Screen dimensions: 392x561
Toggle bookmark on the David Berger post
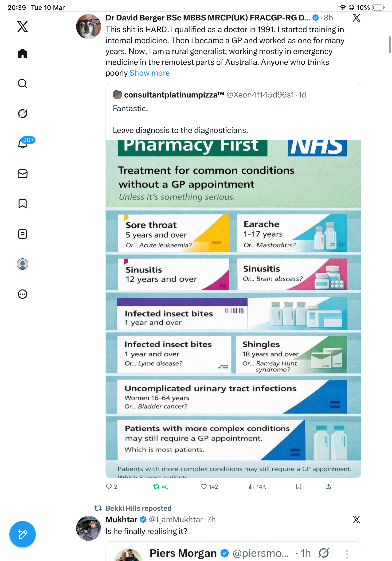(x=298, y=487)
